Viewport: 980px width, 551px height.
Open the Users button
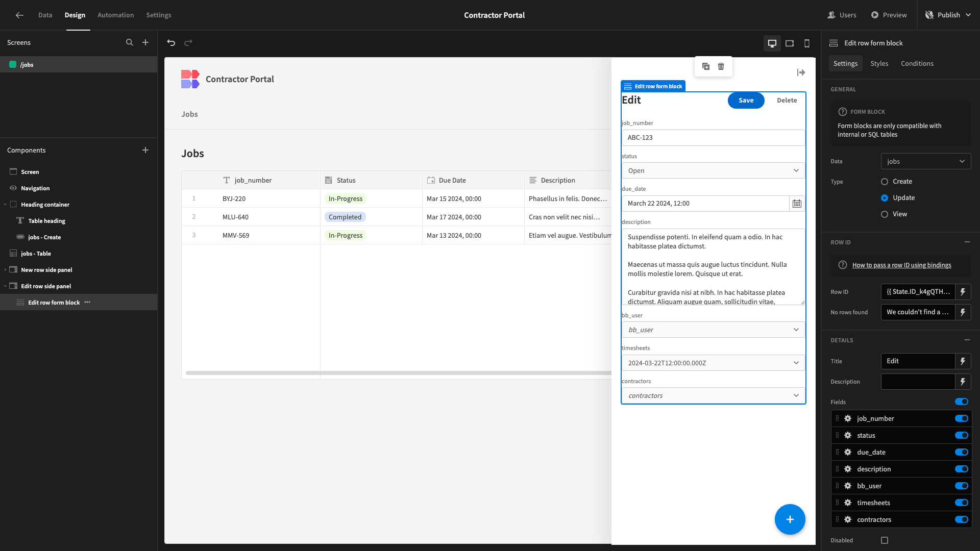click(842, 15)
